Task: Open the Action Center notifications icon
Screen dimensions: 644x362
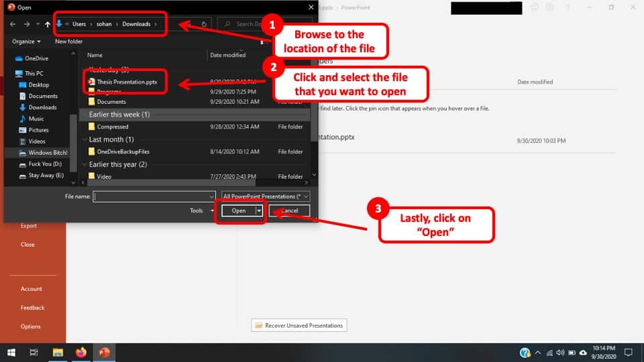Action: 628,353
